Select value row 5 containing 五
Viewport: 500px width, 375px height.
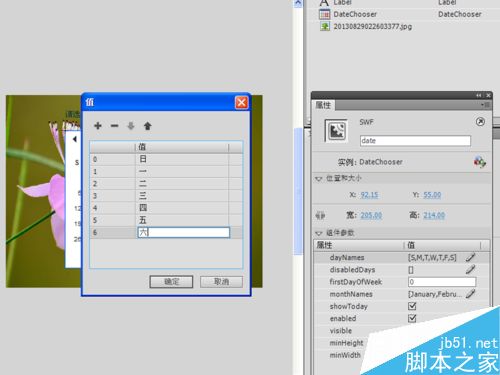click(166, 220)
